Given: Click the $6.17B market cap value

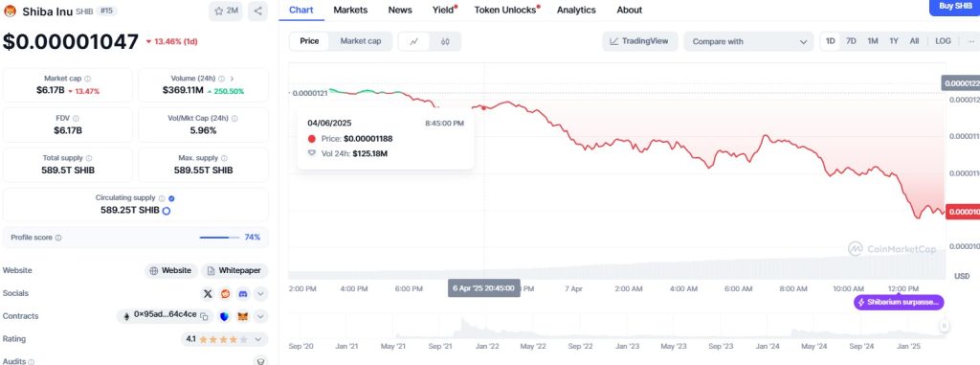Looking at the screenshot, I should [50, 91].
